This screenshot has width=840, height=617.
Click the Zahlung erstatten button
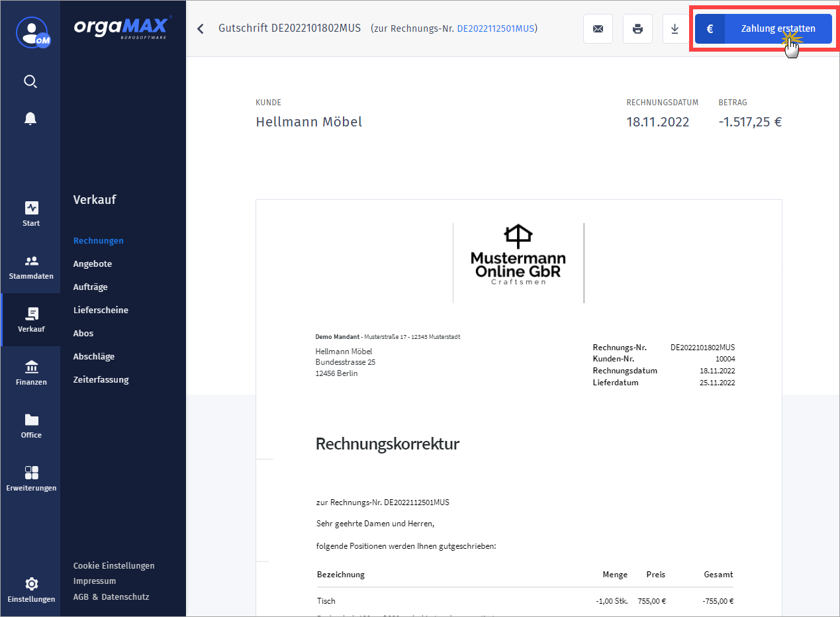763,29
